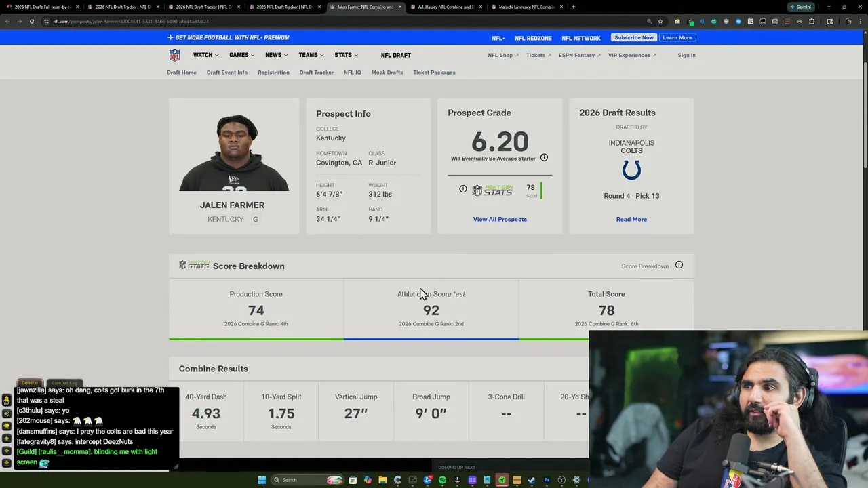The width and height of the screenshot is (868, 488).
Task: Open the Registration subnav tab
Action: click(x=273, y=73)
